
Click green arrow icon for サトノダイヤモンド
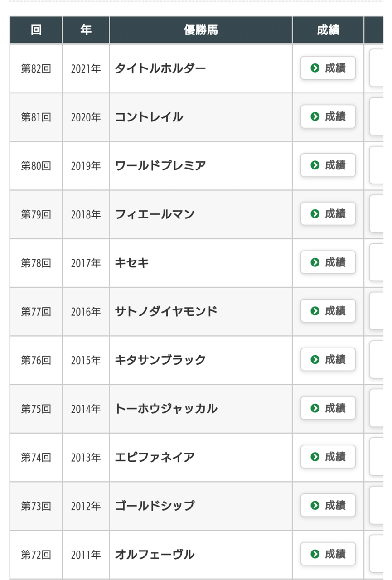click(x=315, y=311)
